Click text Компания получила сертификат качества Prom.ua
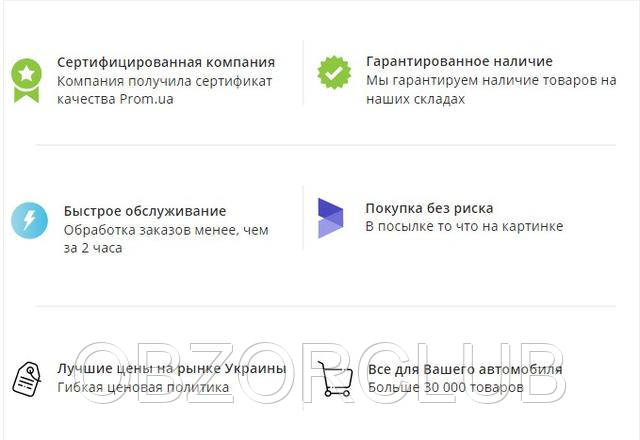Image resolution: width=640 pixels, height=440 pixels. coord(164,90)
